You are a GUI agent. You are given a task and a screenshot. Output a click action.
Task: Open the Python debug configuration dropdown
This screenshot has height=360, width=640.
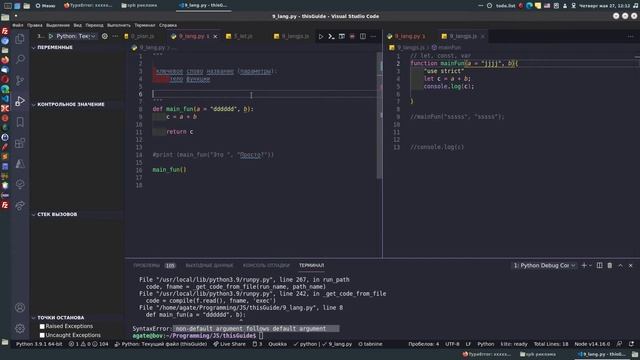[76, 36]
